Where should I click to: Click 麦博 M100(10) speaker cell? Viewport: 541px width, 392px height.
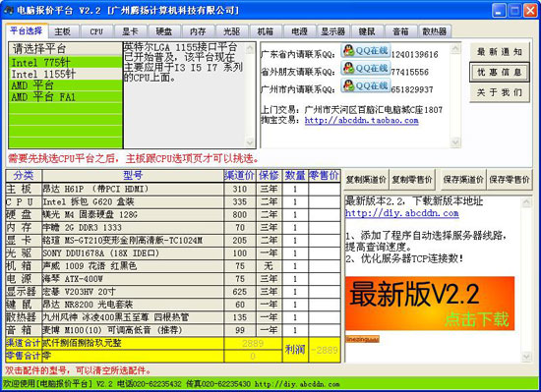pos(133,330)
